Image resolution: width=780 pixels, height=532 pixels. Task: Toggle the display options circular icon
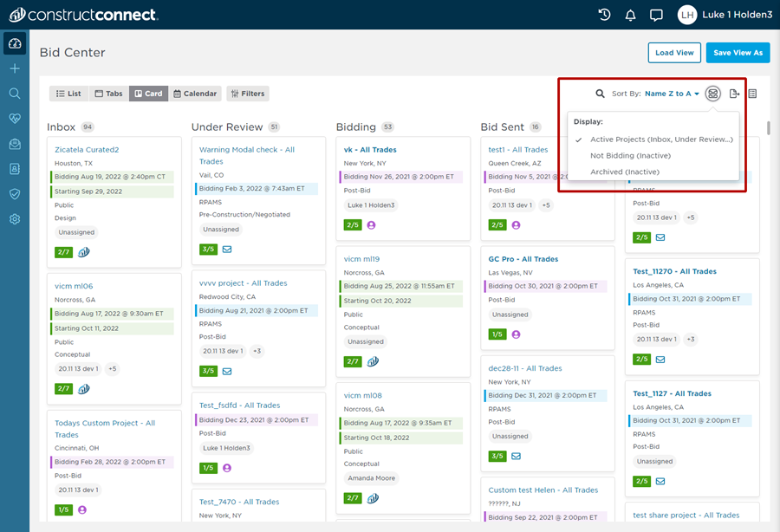click(712, 94)
